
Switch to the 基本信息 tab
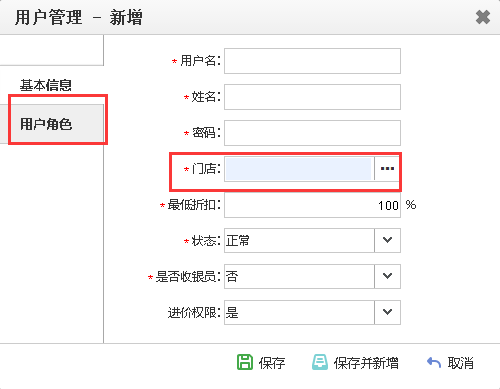pyautogui.click(x=46, y=85)
